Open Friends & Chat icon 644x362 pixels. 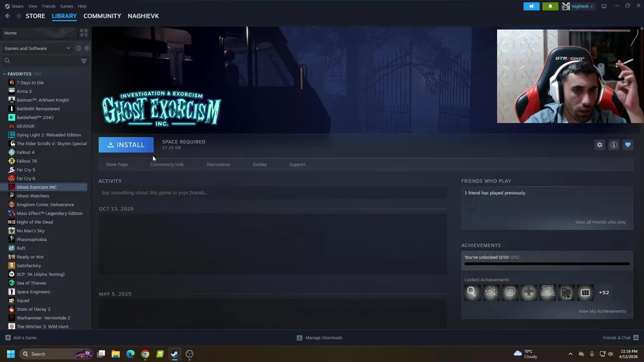pos(636,338)
